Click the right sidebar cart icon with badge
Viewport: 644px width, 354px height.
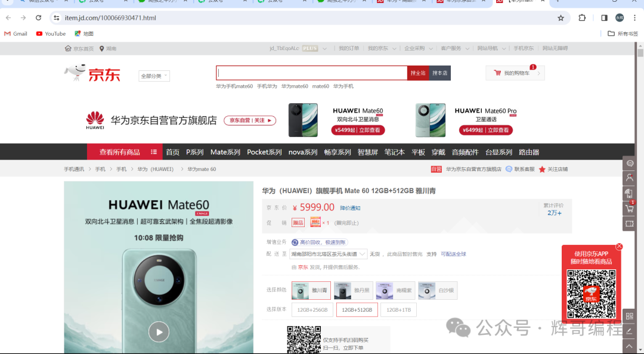[629, 208]
